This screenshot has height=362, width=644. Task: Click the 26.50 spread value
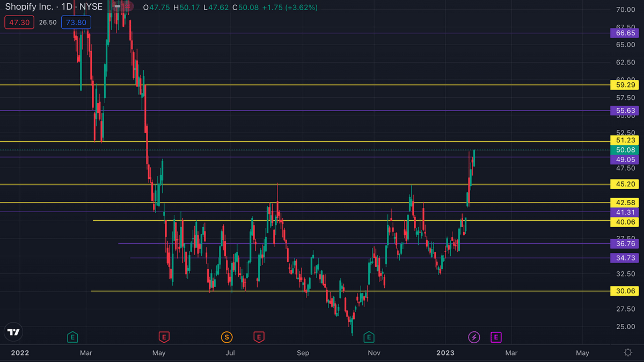click(48, 23)
